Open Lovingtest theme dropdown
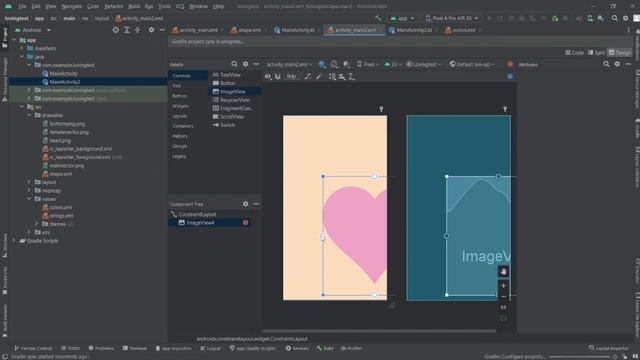The image size is (640, 360). pyautogui.click(x=423, y=64)
